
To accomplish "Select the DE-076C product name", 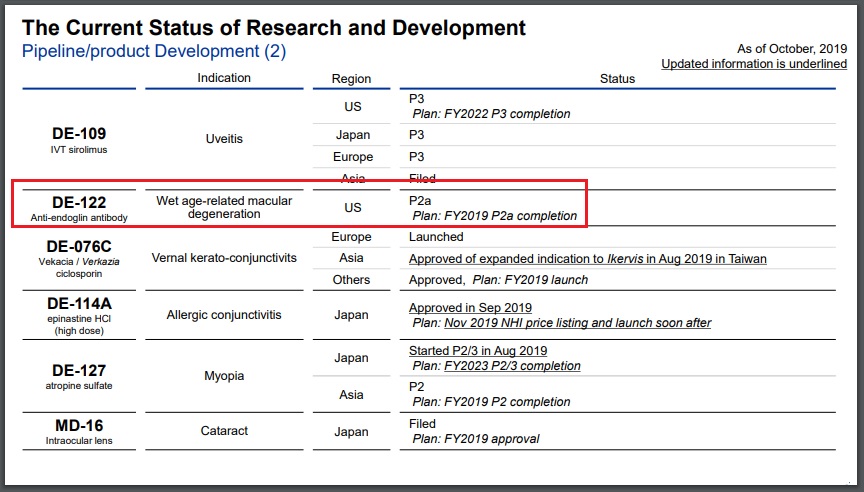I will coord(79,246).
